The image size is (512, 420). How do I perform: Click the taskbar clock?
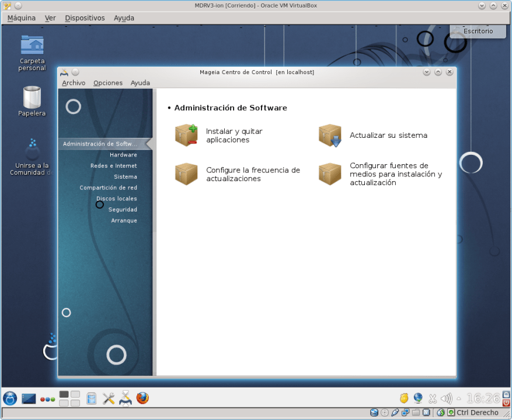click(x=483, y=398)
